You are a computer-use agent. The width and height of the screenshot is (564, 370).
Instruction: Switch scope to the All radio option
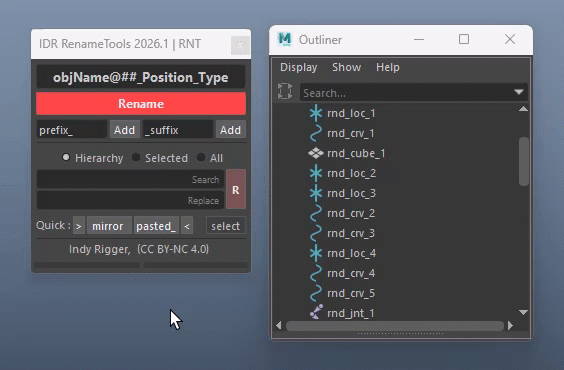tap(201, 157)
